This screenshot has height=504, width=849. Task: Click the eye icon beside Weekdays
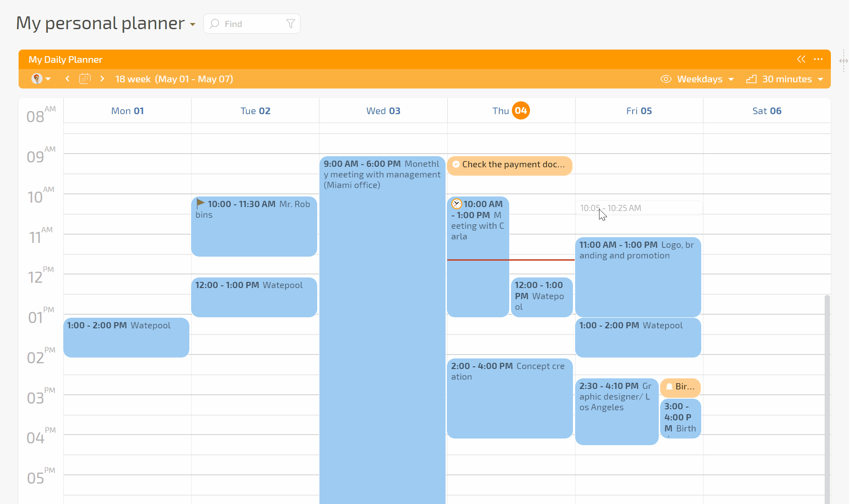pyautogui.click(x=666, y=79)
